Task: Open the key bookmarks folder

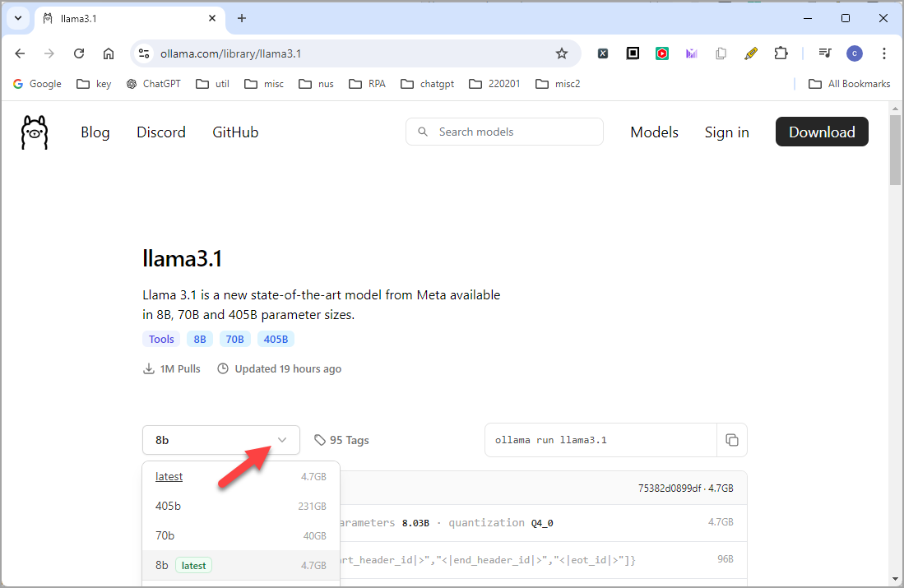Action: [94, 84]
